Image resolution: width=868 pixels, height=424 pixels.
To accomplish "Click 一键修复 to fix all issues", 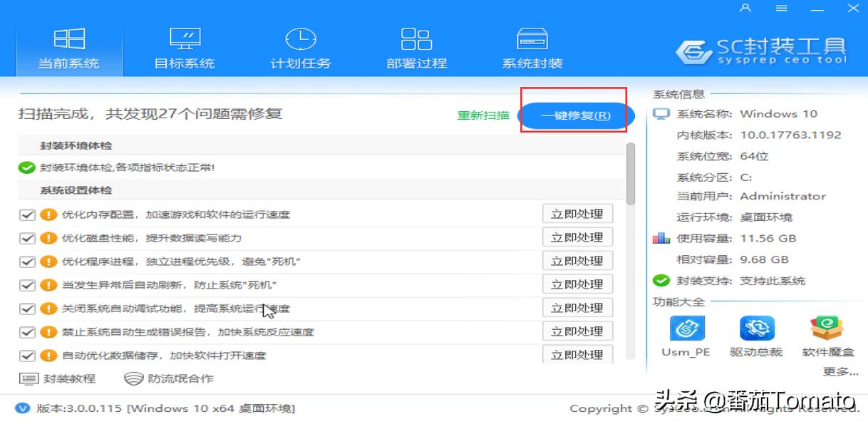I will click(x=575, y=115).
